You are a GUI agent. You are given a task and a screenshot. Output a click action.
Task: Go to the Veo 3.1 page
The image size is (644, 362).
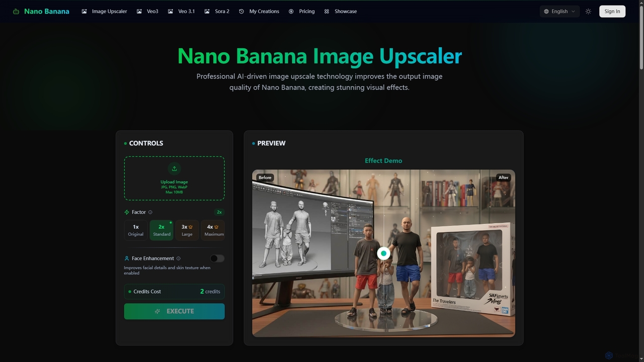click(181, 11)
